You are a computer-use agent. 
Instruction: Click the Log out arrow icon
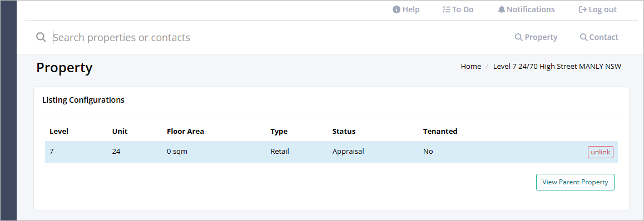tap(582, 9)
